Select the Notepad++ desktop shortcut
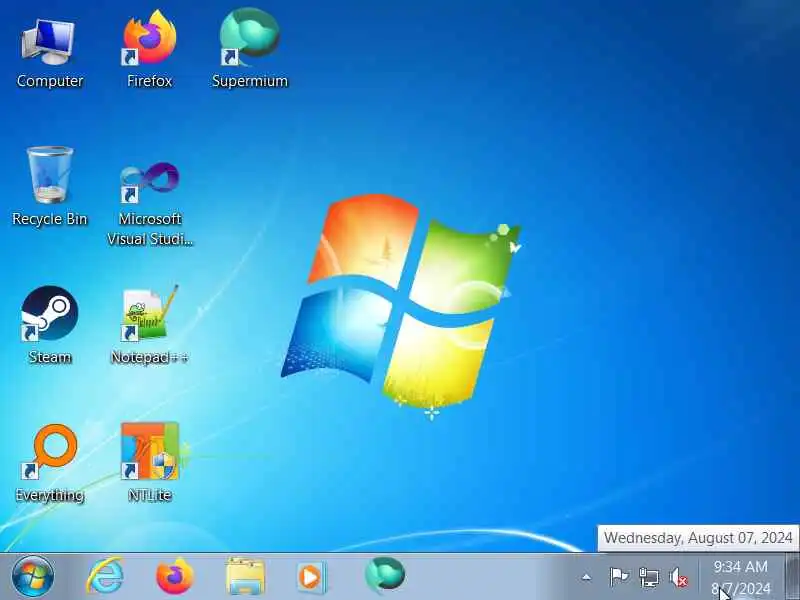Image resolution: width=800 pixels, height=600 pixels. pyautogui.click(x=149, y=326)
